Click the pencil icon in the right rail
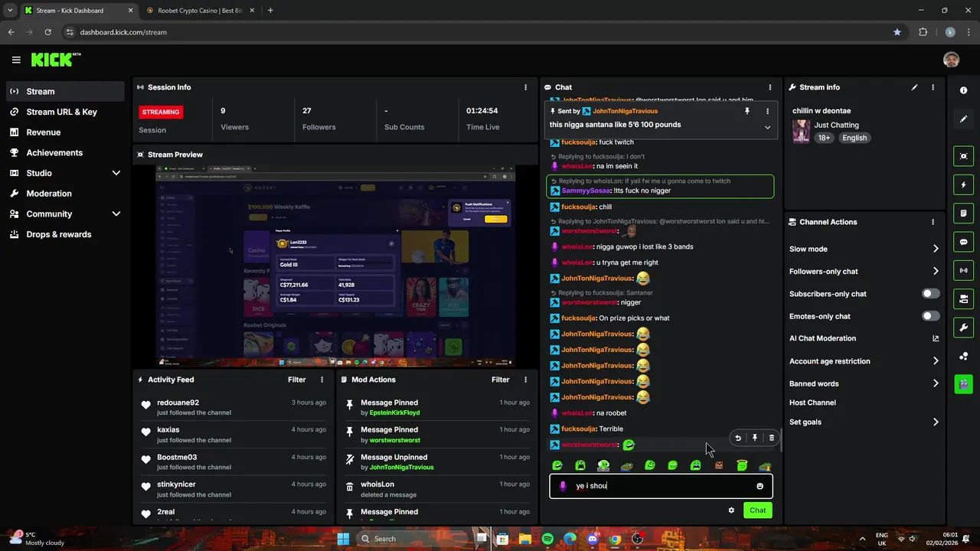Image resolution: width=980 pixels, height=551 pixels. click(963, 119)
